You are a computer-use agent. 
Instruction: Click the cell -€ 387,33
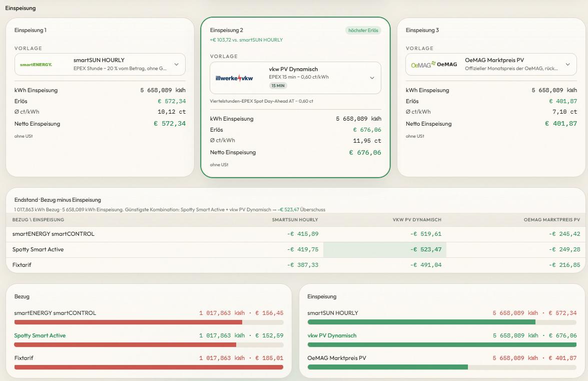303,265
